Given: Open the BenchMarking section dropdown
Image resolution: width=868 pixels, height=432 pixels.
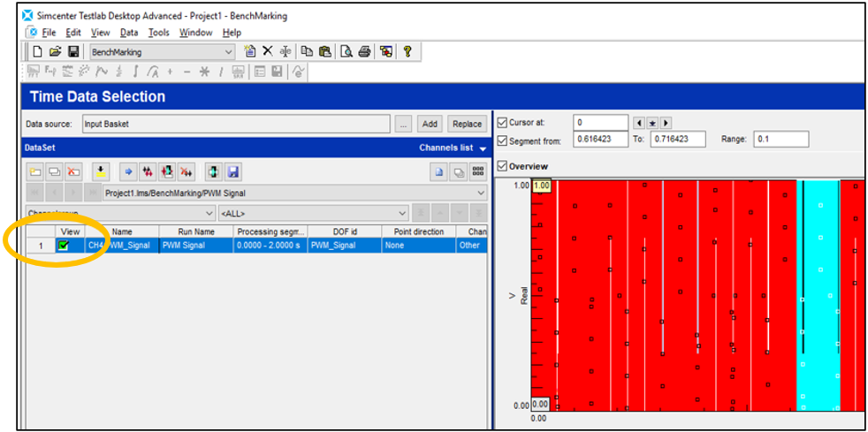Looking at the screenshot, I should pos(229,52).
